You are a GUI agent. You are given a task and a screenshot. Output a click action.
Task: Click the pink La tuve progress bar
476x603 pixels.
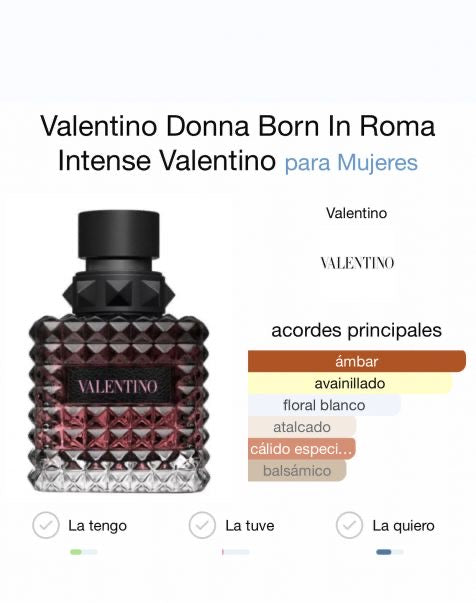(x=236, y=552)
